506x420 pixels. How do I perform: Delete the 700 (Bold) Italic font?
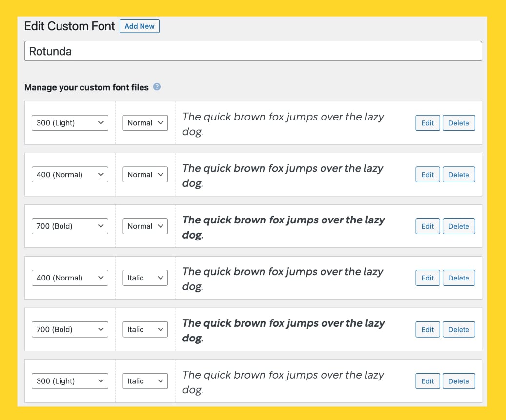coord(459,329)
